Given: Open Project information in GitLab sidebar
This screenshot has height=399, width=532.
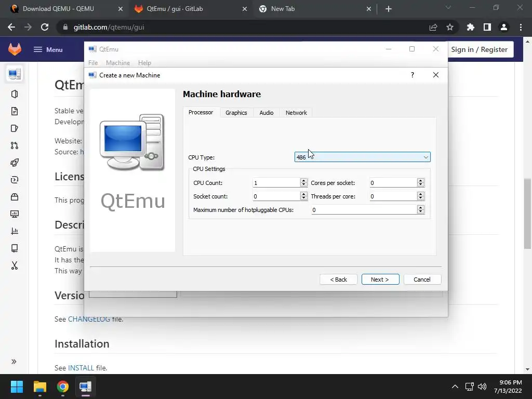Looking at the screenshot, I should (x=15, y=94).
